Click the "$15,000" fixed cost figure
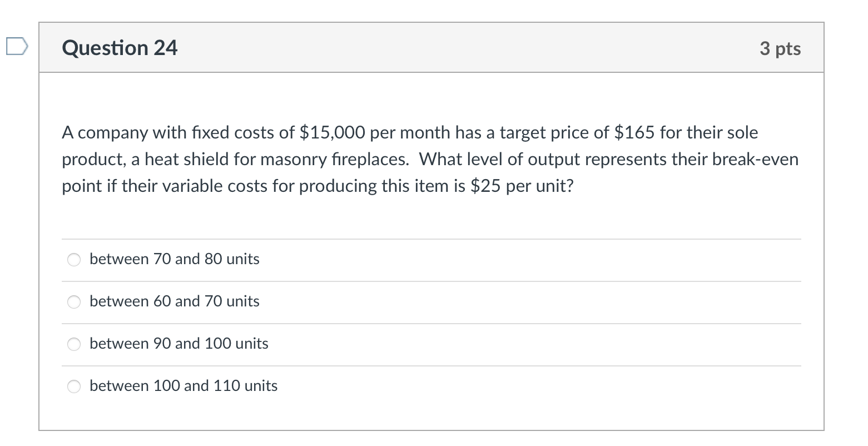The width and height of the screenshot is (868, 446). [x=332, y=133]
